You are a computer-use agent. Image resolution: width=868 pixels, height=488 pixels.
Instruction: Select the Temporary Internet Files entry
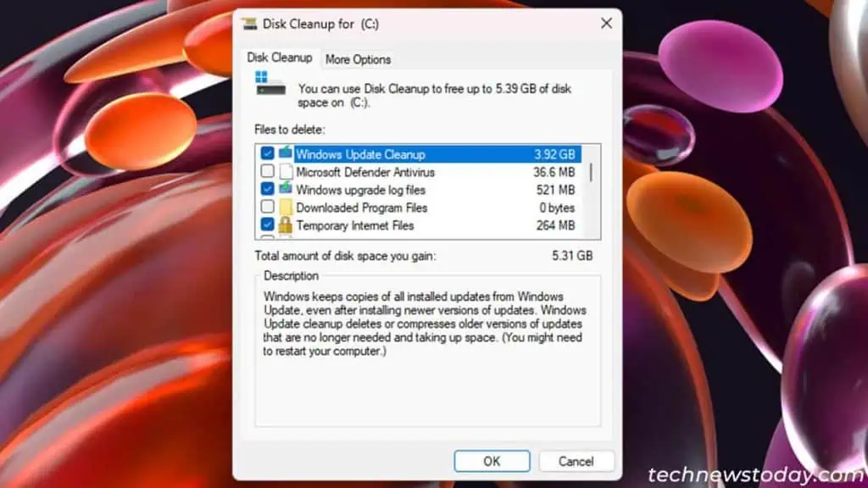(420, 225)
